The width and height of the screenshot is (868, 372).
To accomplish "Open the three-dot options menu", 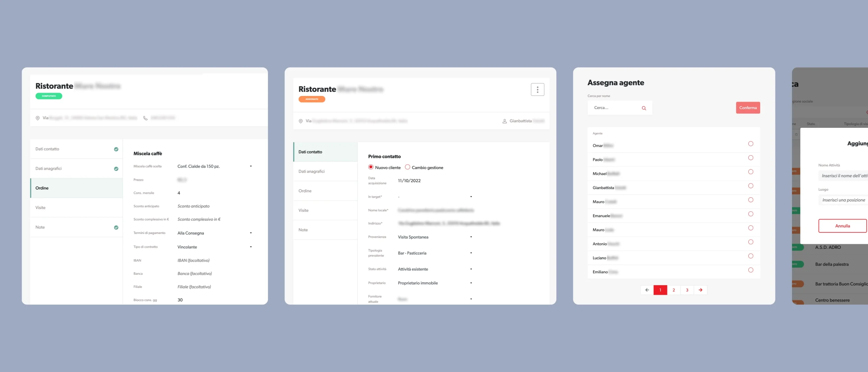I will [x=537, y=90].
